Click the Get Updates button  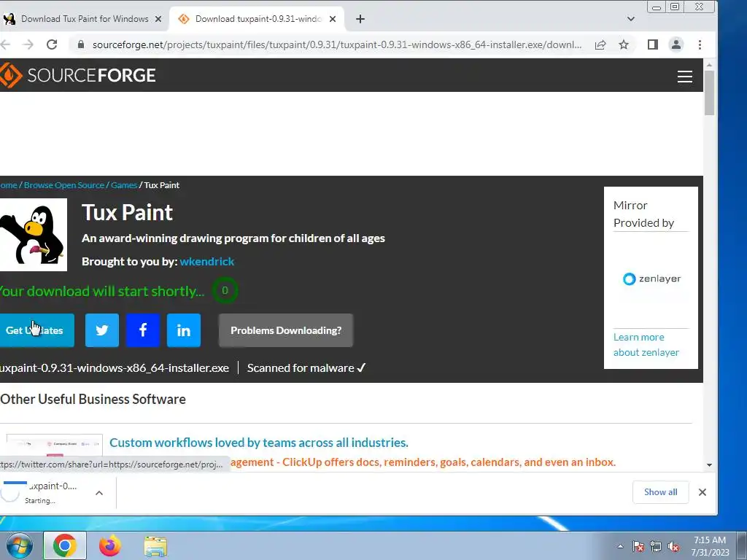click(x=36, y=330)
